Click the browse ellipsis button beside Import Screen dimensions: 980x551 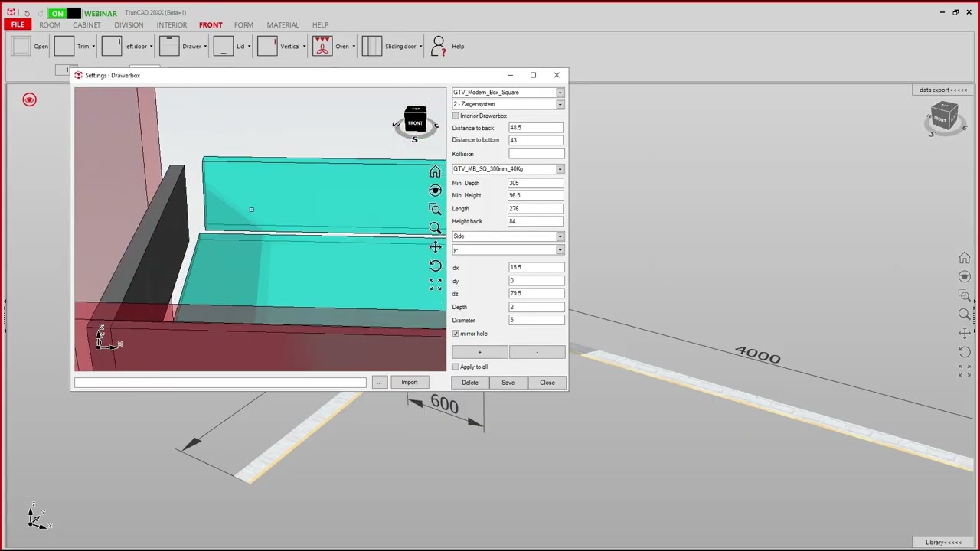pos(380,382)
